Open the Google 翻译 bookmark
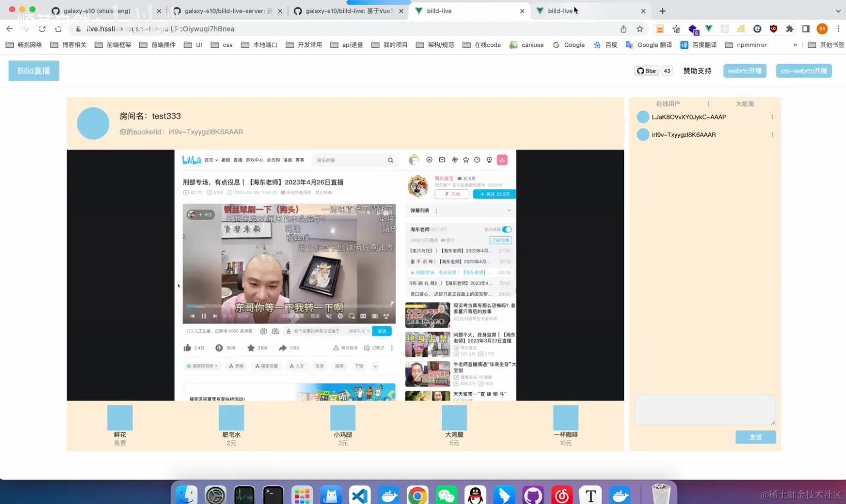The image size is (846, 504). (x=649, y=45)
